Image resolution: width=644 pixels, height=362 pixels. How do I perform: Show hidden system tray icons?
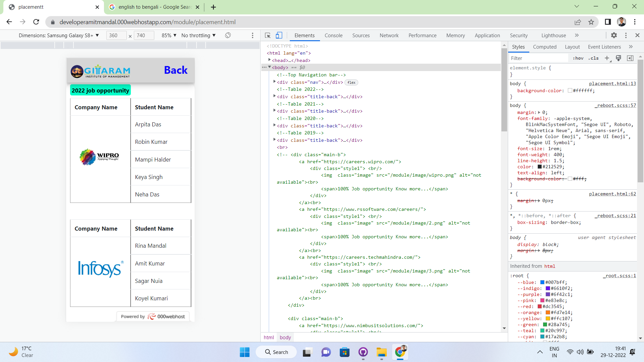540,352
